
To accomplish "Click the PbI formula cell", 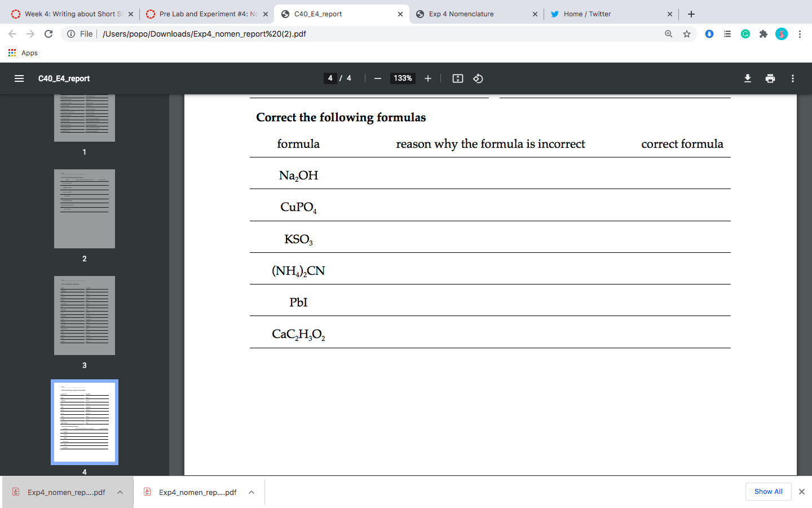I will [298, 303].
